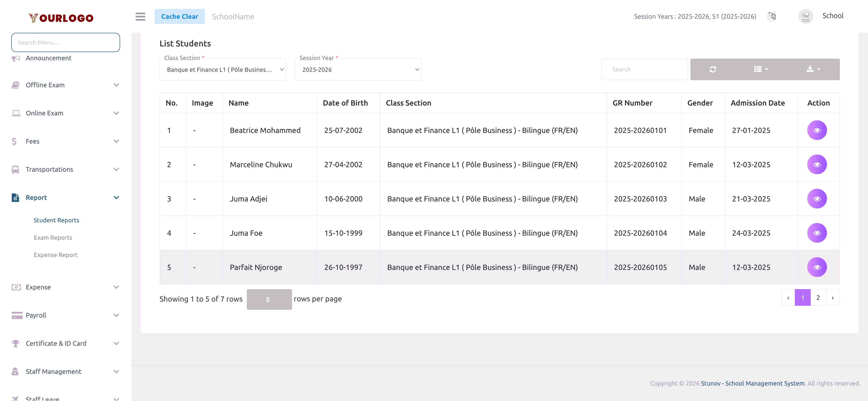Viewport: 868px width, 401px height.
Task: Follow the Stunov School Management System link
Action: [752, 383]
